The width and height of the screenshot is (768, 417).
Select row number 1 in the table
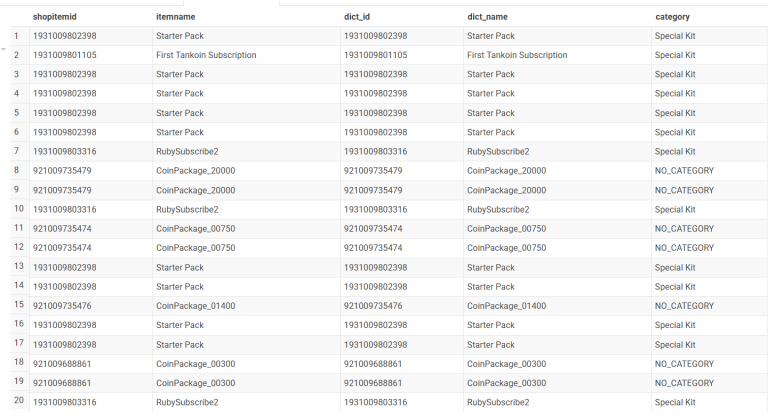pos(16,36)
